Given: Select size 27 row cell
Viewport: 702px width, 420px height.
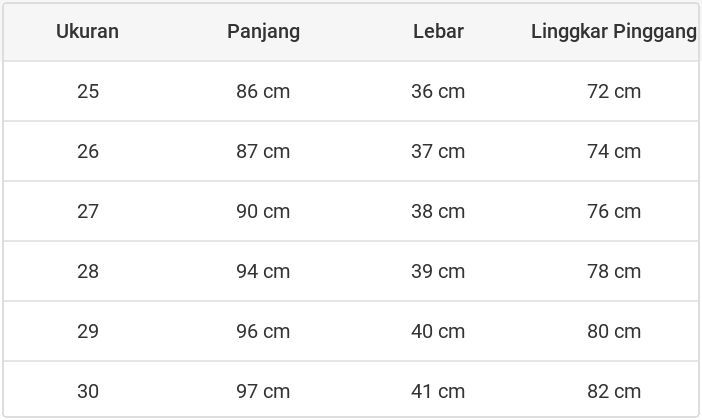Looking at the screenshot, I should pos(88,211).
